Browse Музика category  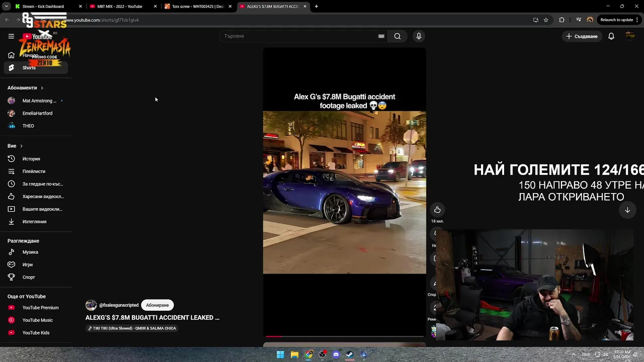(x=36, y=252)
